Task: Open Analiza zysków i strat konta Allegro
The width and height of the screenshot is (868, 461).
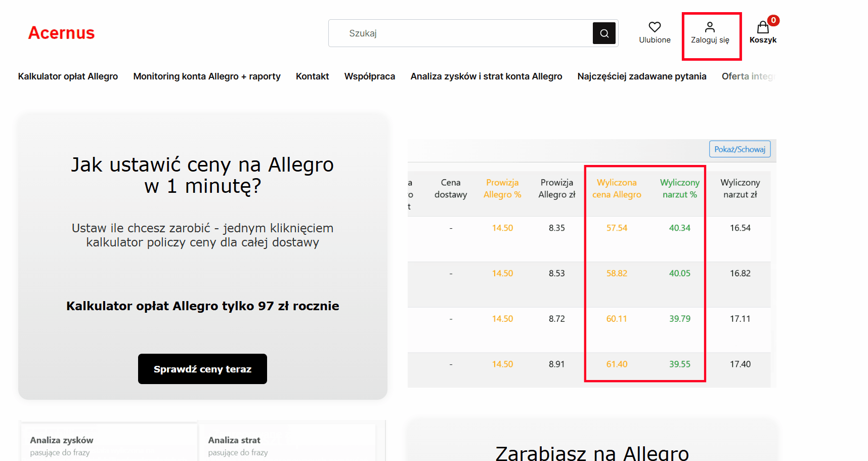Action: tap(486, 76)
